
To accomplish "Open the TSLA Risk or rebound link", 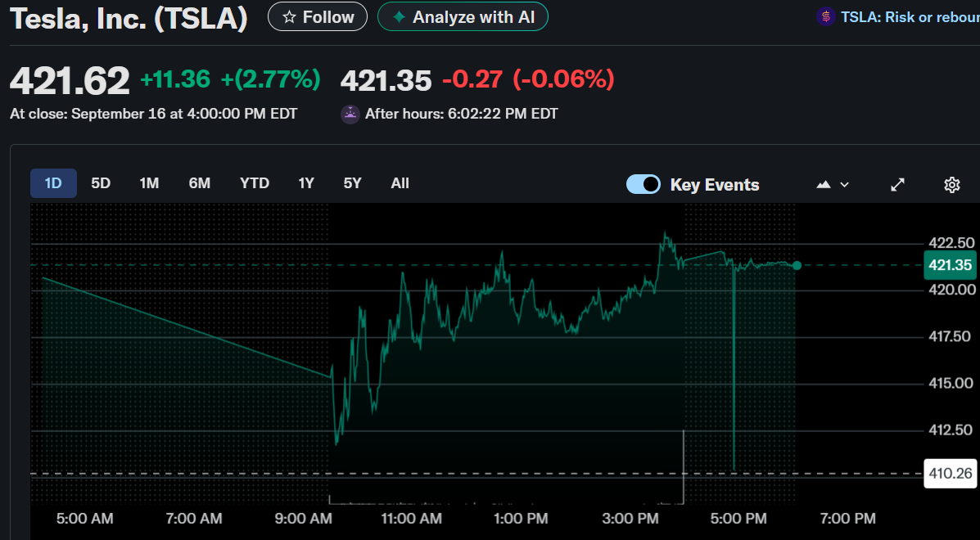I will [x=910, y=17].
